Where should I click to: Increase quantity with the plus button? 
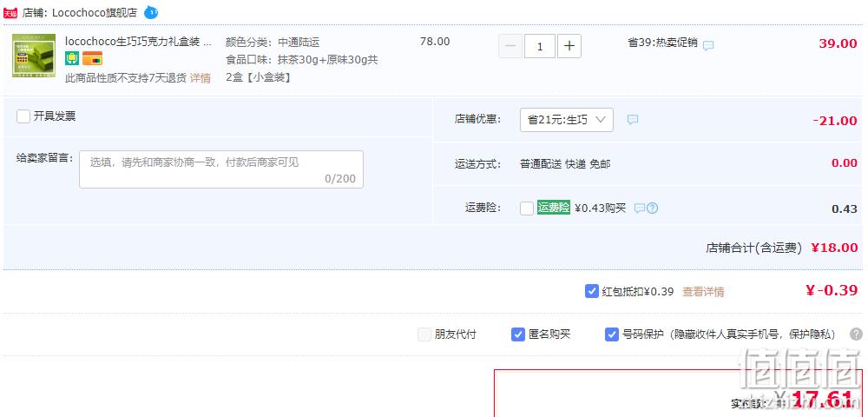pos(569,47)
